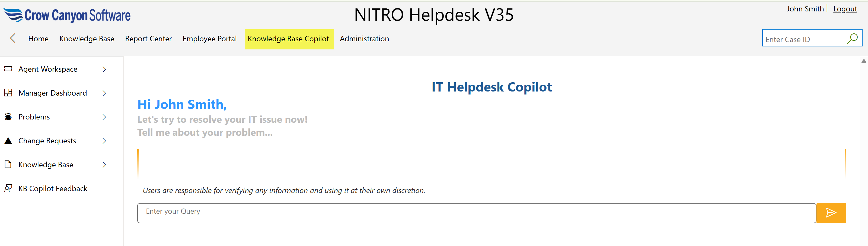Click the Case ID search magnifier icon
This screenshot has width=868, height=246.
(x=852, y=39)
